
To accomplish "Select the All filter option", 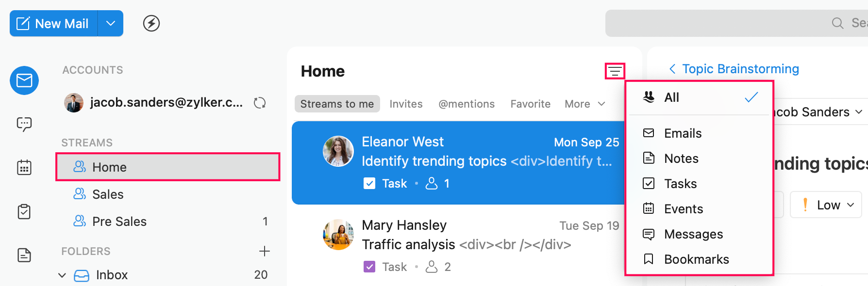I will [699, 97].
